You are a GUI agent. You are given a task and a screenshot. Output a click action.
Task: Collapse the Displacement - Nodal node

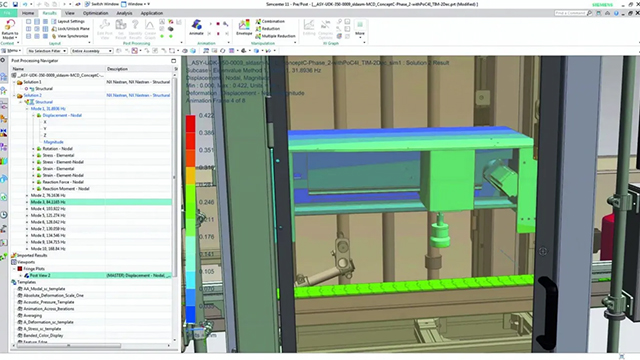33,116
